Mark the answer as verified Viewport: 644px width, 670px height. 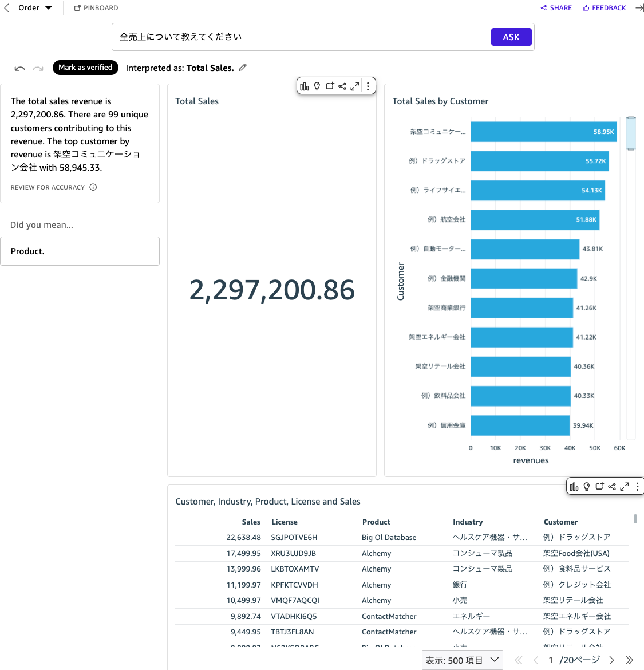pos(85,68)
